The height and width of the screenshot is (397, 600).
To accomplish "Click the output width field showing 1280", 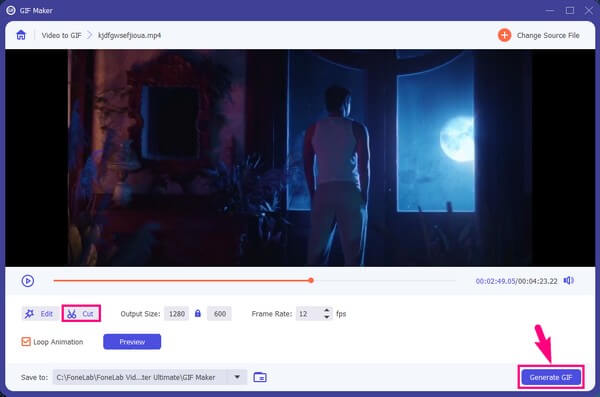I will [176, 314].
